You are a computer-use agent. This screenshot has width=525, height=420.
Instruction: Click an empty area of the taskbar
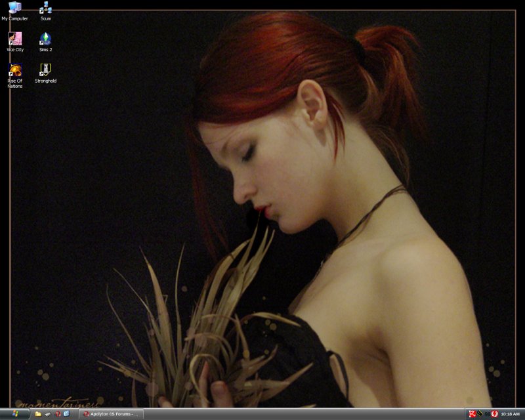(x=295, y=414)
